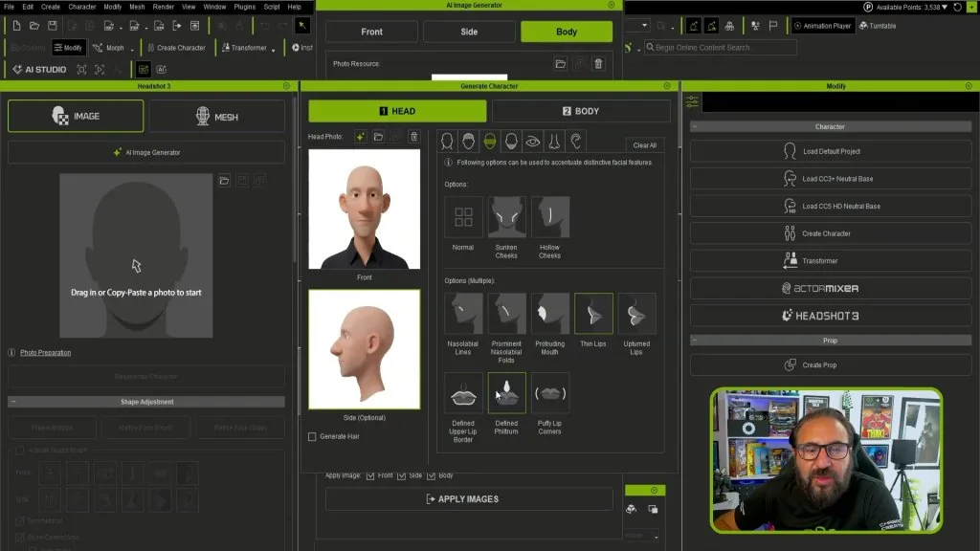Screen dimensions: 980x551
Task: Collapse the Character section in Modify
Action: [695, 127]
